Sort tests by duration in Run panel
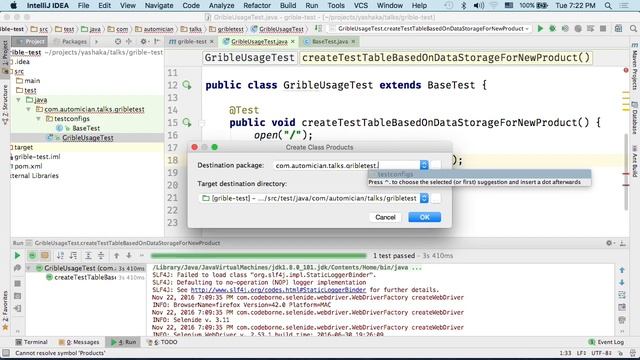This screenshot has width=640, height=360. [x=73, y=256]
